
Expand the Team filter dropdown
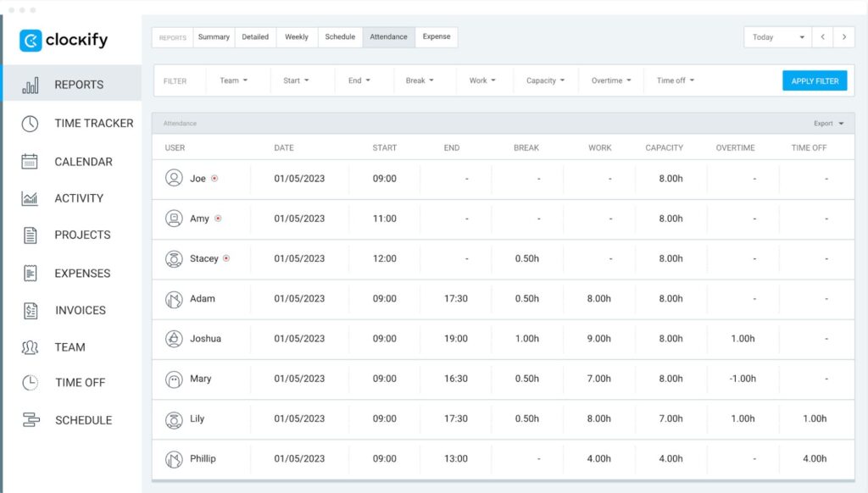[233, 81]
